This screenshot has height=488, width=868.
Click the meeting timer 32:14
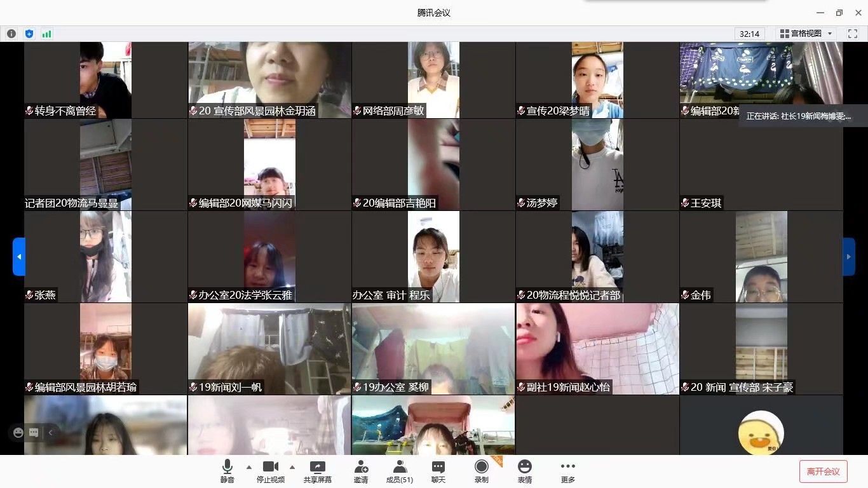[750, 34]
